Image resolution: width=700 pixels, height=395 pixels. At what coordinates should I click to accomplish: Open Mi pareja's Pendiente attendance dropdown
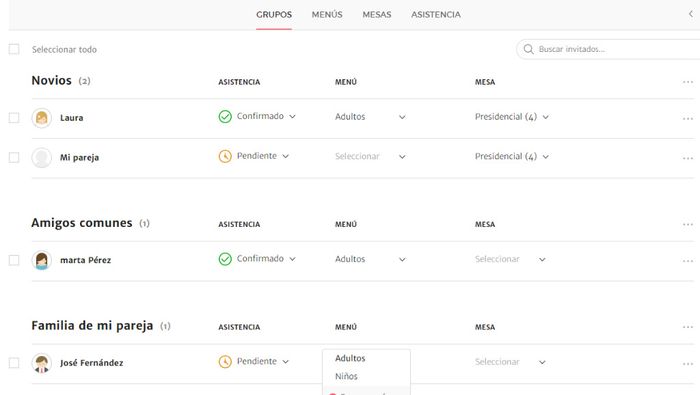[x=263, y=156]
